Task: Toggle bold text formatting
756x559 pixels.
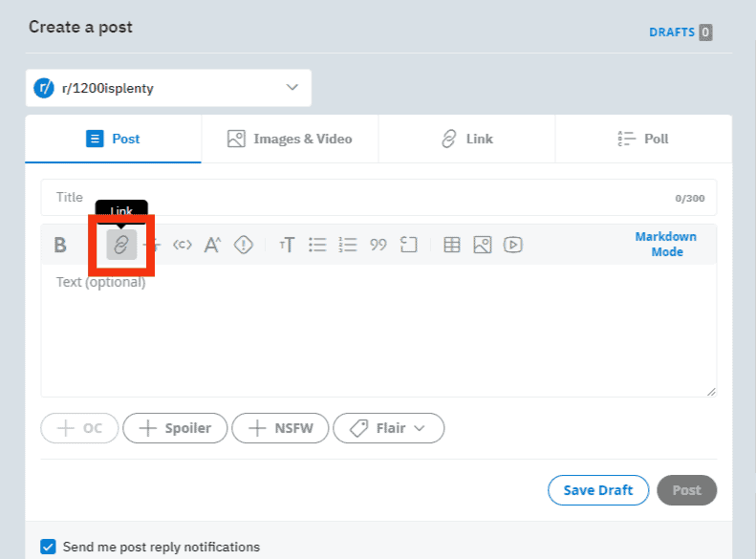Action: click(x=60, y=245)
